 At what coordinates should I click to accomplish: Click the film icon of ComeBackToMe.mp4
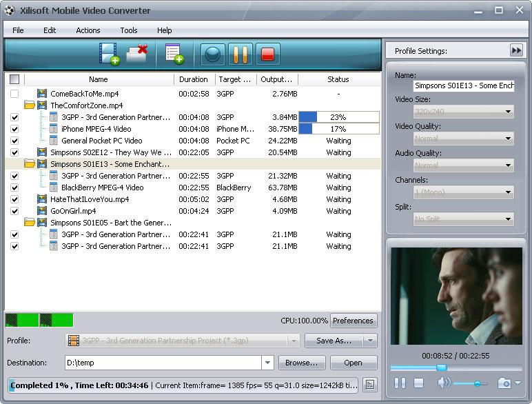pyautogui.click(x=42, y=93)
